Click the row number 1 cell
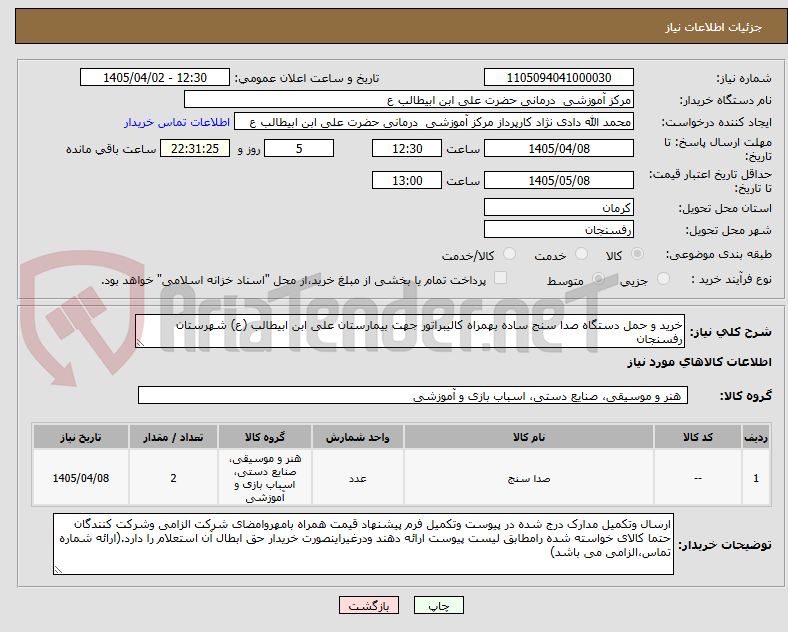The image size is (788, 632). (x=756, y=478)
